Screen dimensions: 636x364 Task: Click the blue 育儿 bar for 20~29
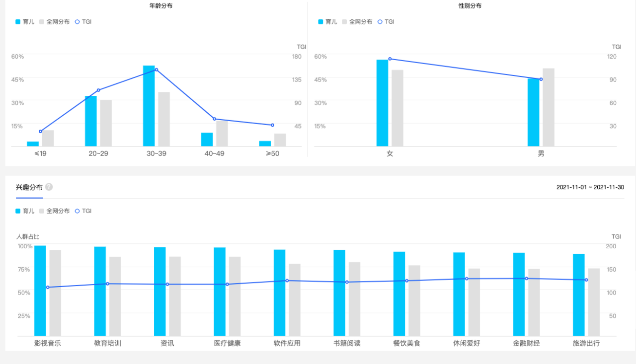tap(91, 121)
